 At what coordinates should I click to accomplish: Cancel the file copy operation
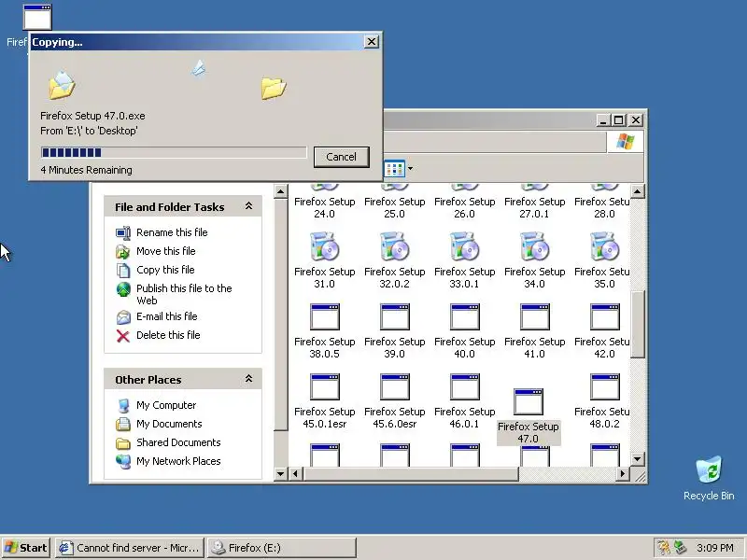341,157
